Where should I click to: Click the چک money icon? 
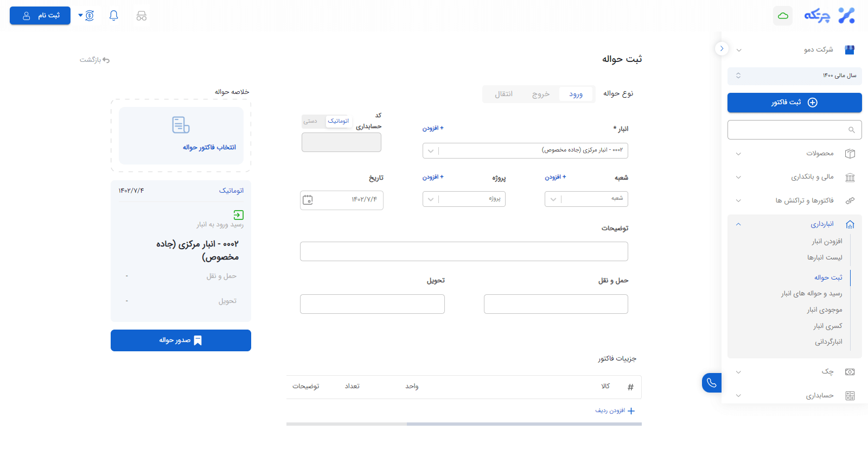tap(850, 372)
